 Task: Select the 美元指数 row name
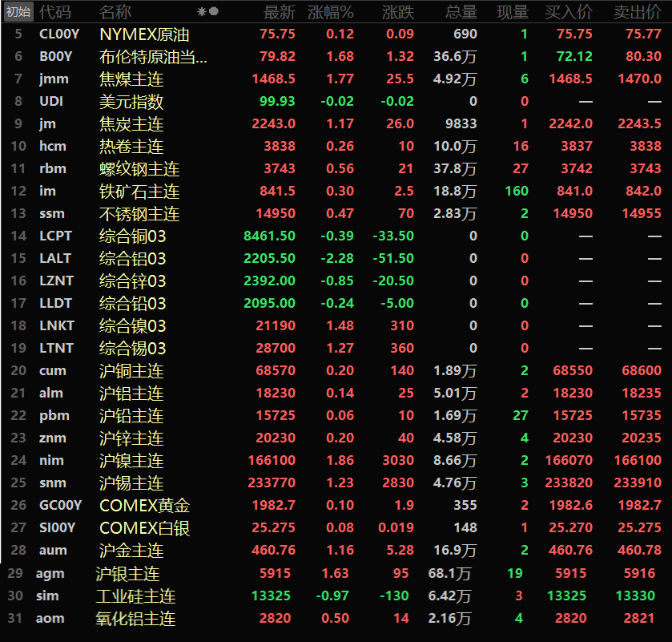[131, 102]
